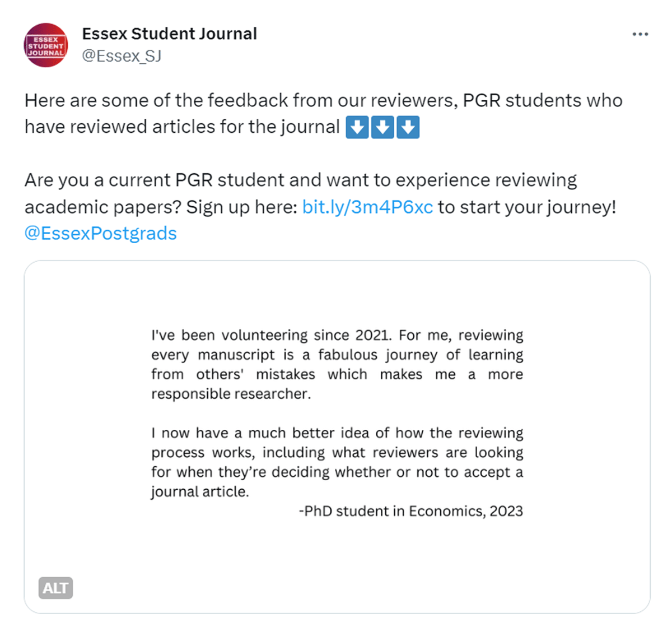The height and width of the screenshot is (636, 672).
Task: Open the three-dot more options menu
Action: point(640,34)
